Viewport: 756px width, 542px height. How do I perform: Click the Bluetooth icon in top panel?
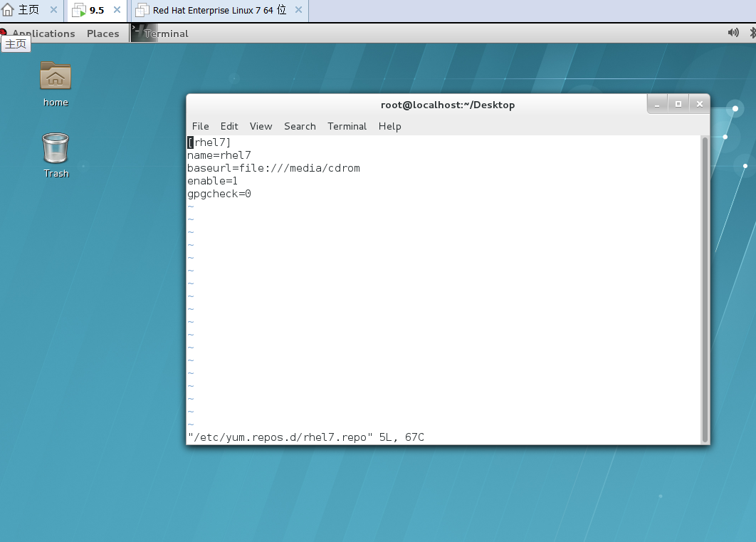coord(752,33)
